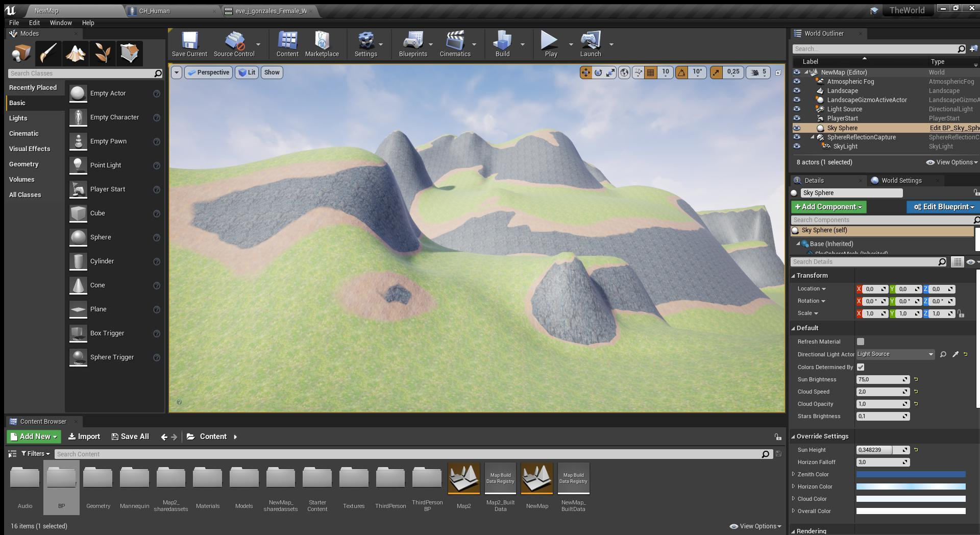Click Save Current toolbar icon
The image size is (980, 535).
189,44
